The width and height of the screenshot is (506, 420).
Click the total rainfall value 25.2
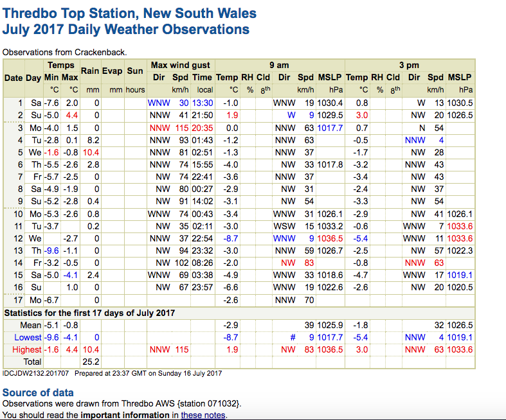coord(89,362)
